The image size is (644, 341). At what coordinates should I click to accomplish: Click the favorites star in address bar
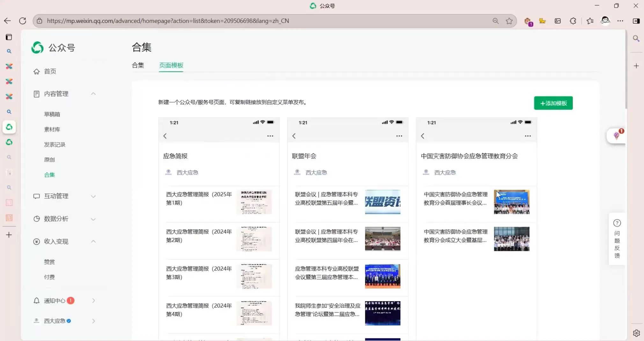(509, 21)
